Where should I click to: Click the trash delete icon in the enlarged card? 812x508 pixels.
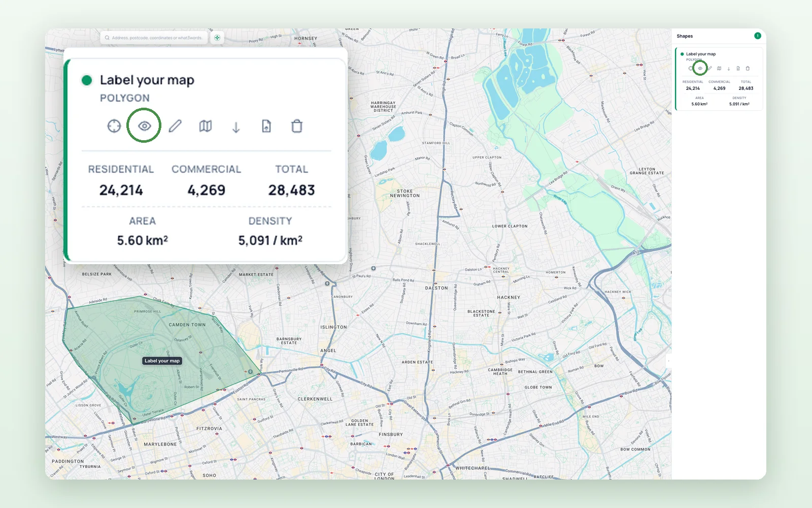(x=297, y=125)
